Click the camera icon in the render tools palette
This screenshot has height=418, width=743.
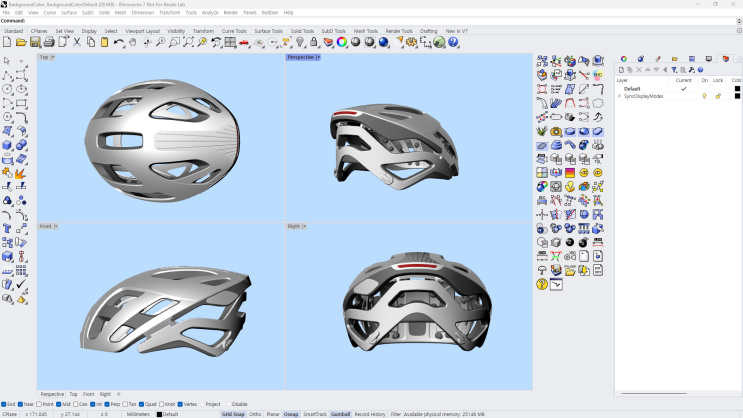tap(556, 131)
